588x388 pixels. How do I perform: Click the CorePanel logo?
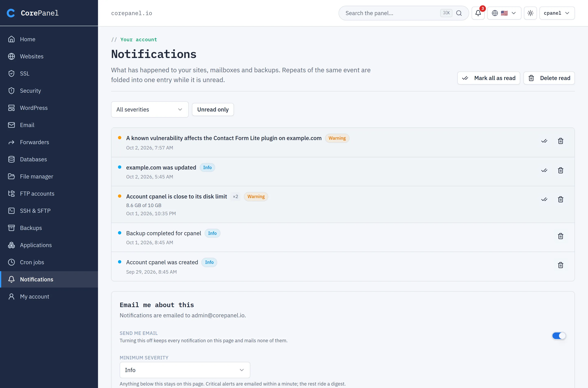(32, 13)
